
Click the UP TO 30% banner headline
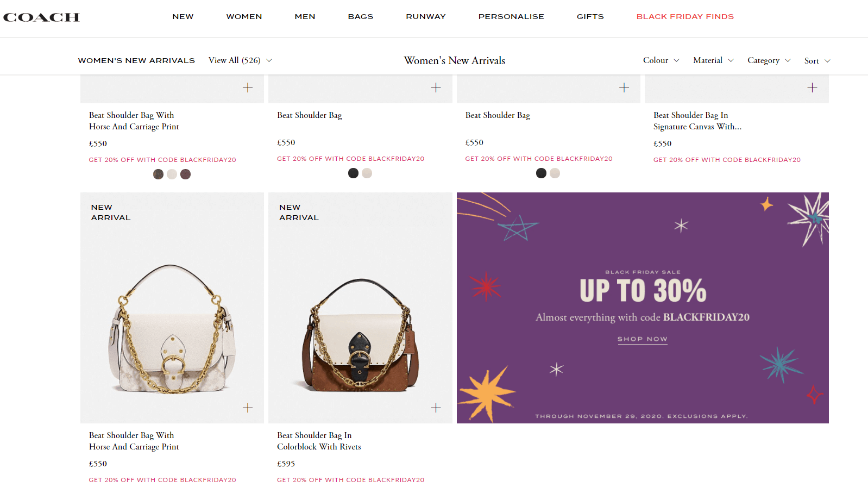click(x=643, y=290)
